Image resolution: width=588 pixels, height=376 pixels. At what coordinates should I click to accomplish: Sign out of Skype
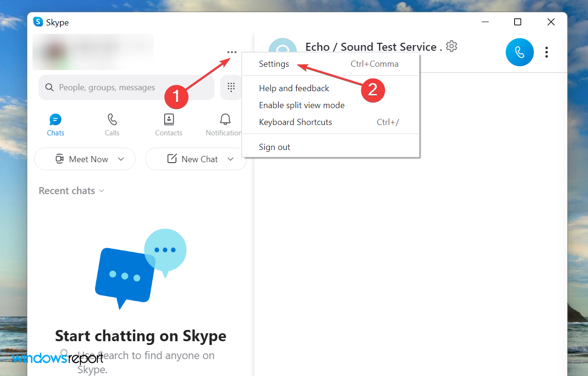tap(274, 147)
